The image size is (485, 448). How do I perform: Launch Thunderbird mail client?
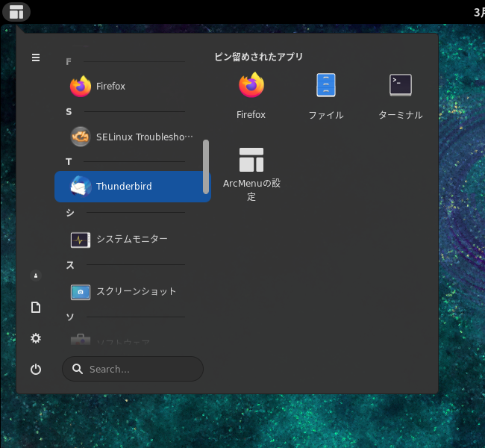132,187
